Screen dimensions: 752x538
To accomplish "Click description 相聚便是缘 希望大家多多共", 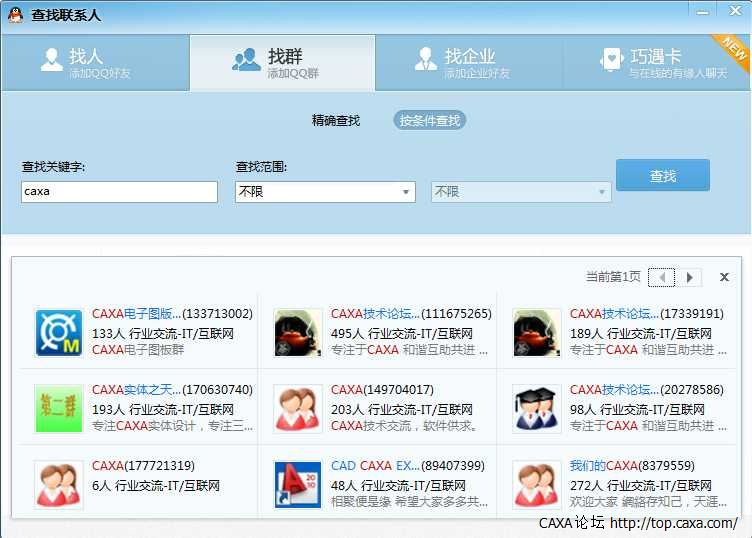I will tap(409, 502).
